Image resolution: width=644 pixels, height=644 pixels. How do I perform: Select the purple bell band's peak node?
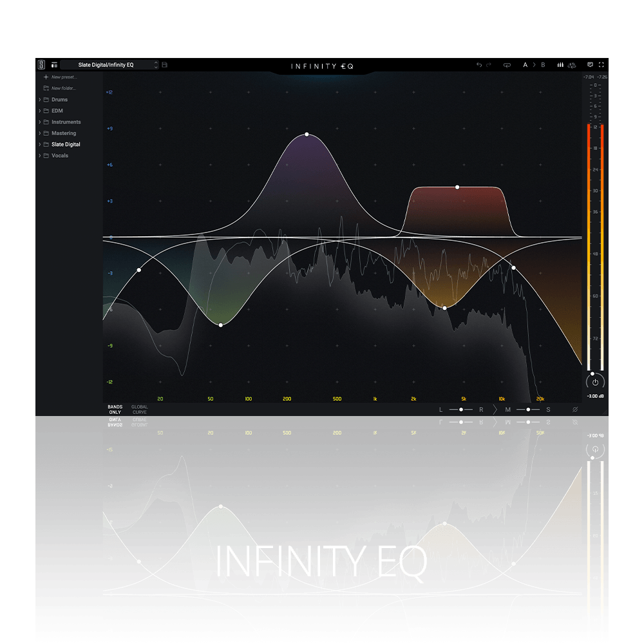click(x=307, y=135)
